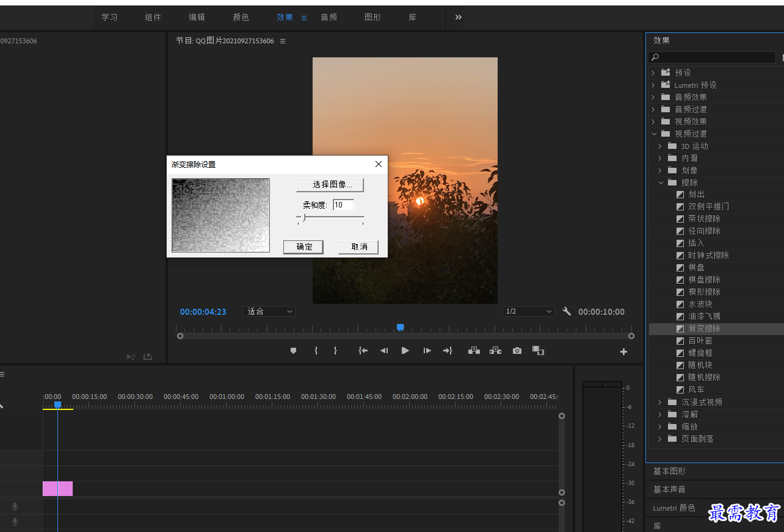Select the 径向擦除 transition
Viewport: 784px width, 532px height.
(704, 231)
